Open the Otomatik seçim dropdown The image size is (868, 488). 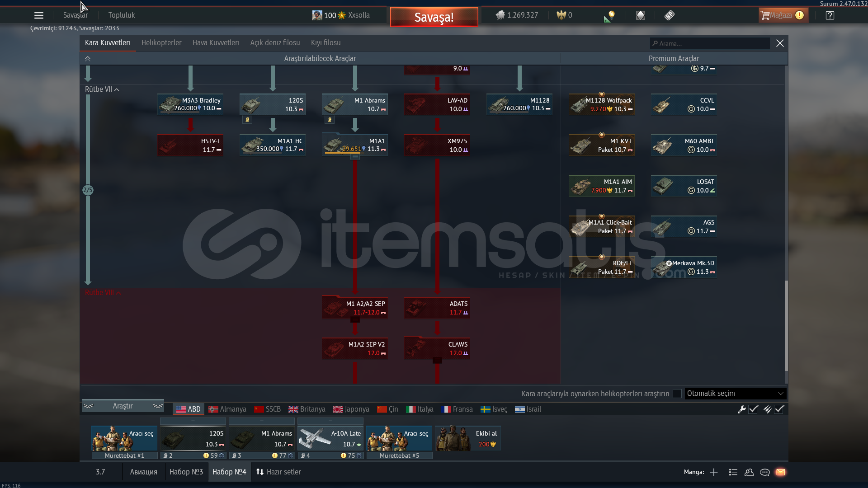tap(735, 394)
